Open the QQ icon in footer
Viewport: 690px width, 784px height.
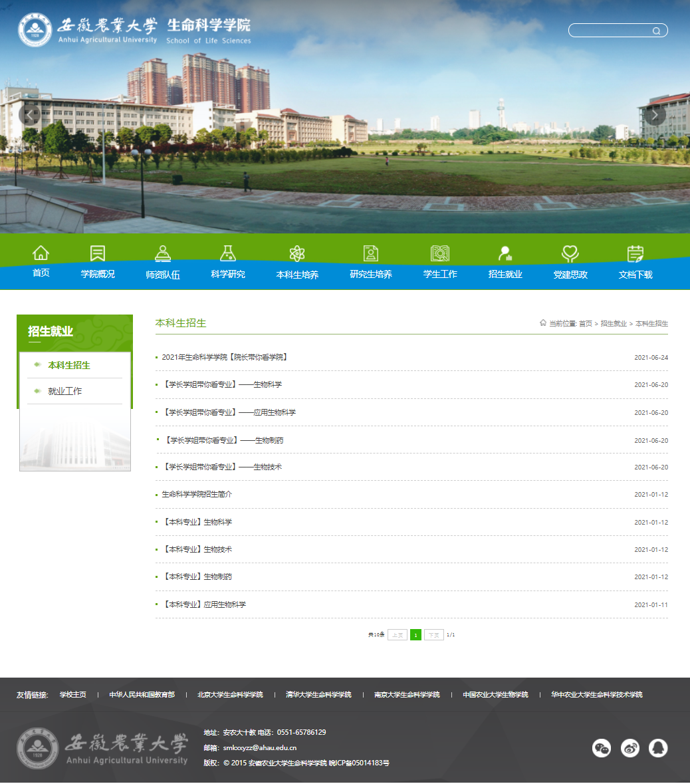658,748
